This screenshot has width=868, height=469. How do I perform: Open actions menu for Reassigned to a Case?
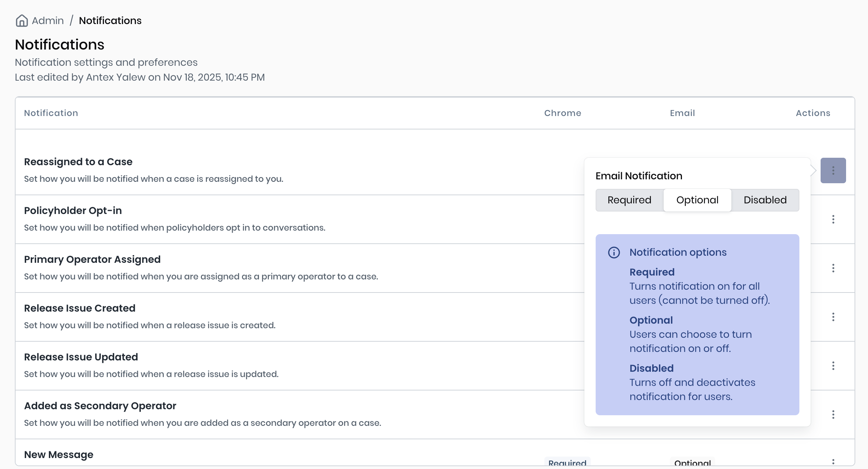[x=833, y=170]
